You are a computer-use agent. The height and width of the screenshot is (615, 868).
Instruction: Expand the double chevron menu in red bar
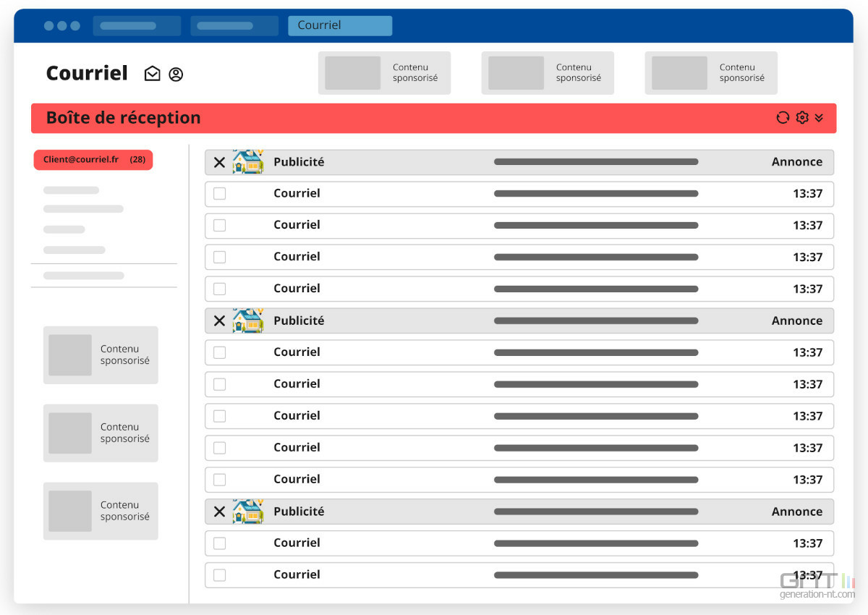click(819, 118)
